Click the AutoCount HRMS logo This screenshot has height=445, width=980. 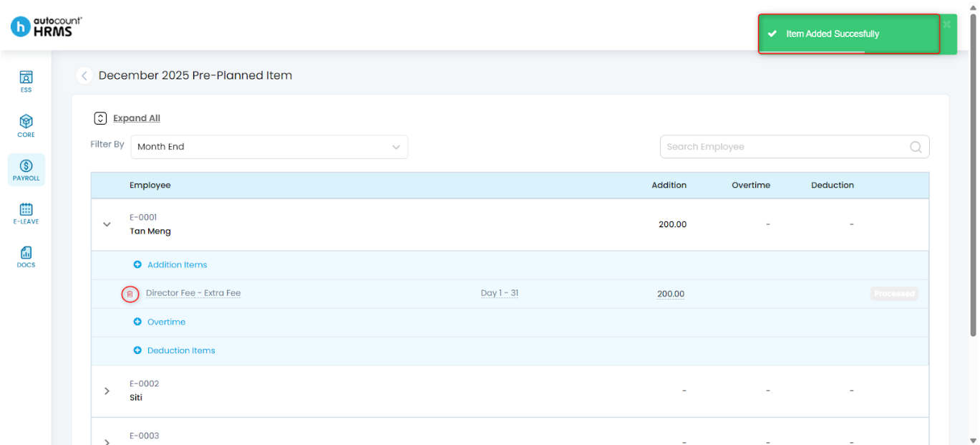(x=47, y=27)
